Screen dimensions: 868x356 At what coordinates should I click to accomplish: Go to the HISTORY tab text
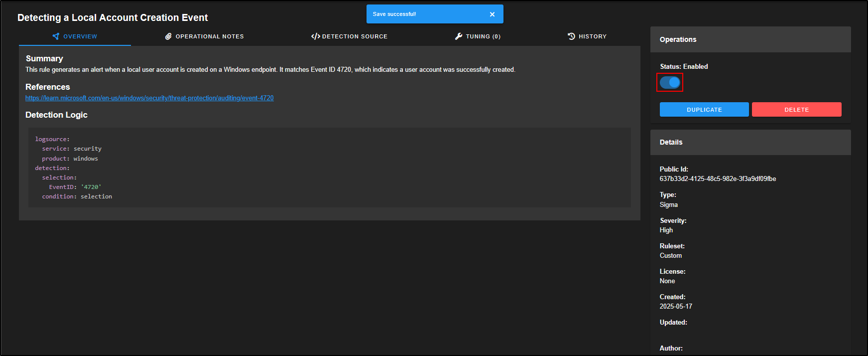click(x=593, y=36)
